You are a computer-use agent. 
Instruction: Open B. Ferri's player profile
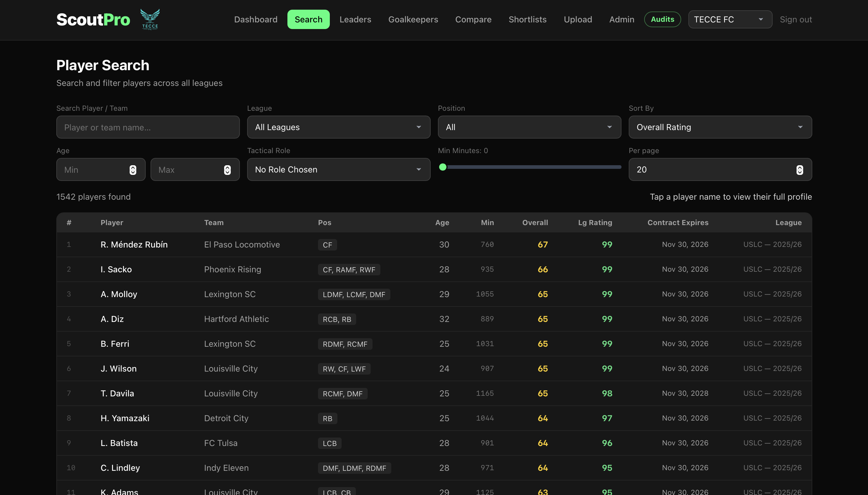pyautogui.click(x=115, y=344)
